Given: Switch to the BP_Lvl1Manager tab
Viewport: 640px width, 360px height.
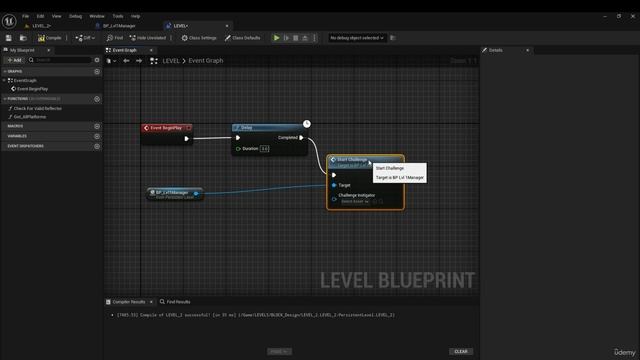Looking at the screenshot, I should coord(119,26).
